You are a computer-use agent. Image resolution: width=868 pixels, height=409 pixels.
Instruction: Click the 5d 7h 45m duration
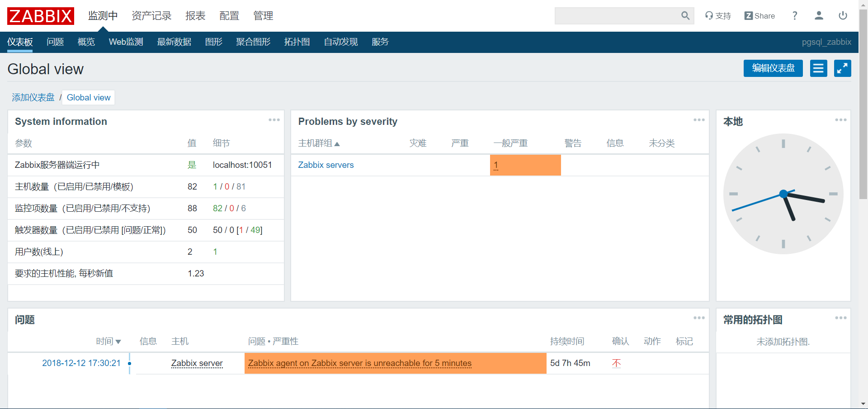(570, 363)
